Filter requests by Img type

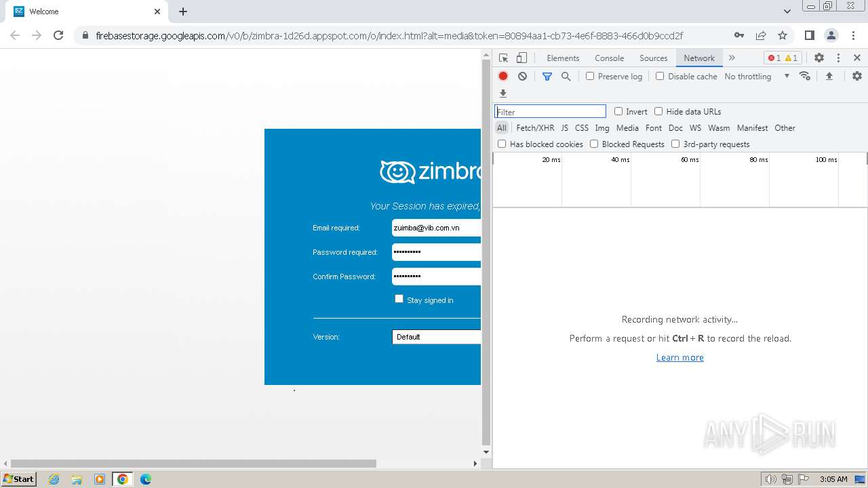602,128
